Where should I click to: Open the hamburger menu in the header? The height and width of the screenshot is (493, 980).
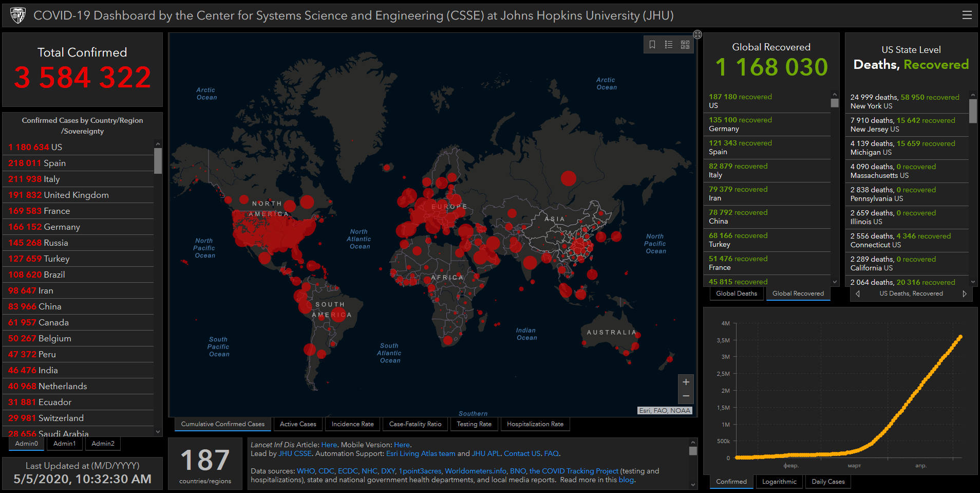967,15
